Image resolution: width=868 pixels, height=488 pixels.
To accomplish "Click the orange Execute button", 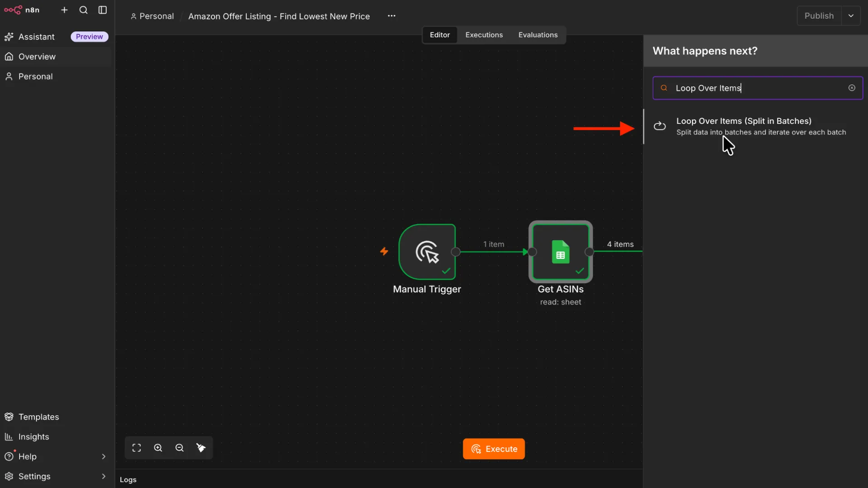I will (494, 449).
